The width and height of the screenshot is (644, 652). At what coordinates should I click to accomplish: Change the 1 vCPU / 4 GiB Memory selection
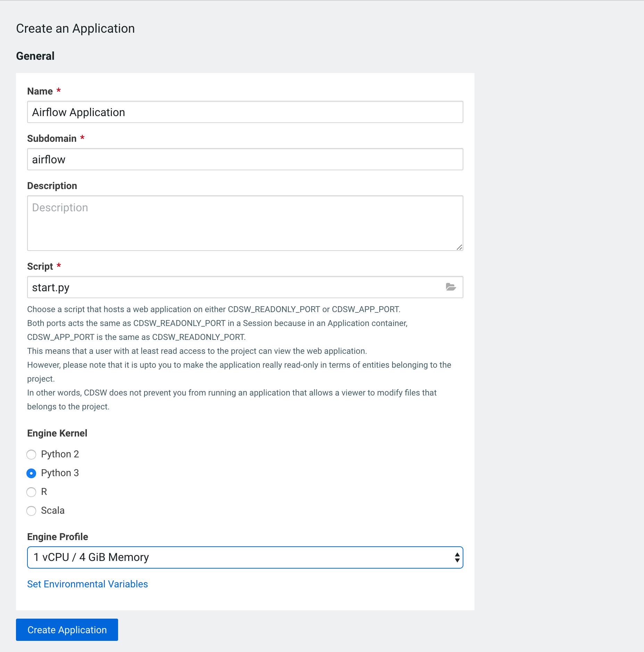(x=245, y=557)
